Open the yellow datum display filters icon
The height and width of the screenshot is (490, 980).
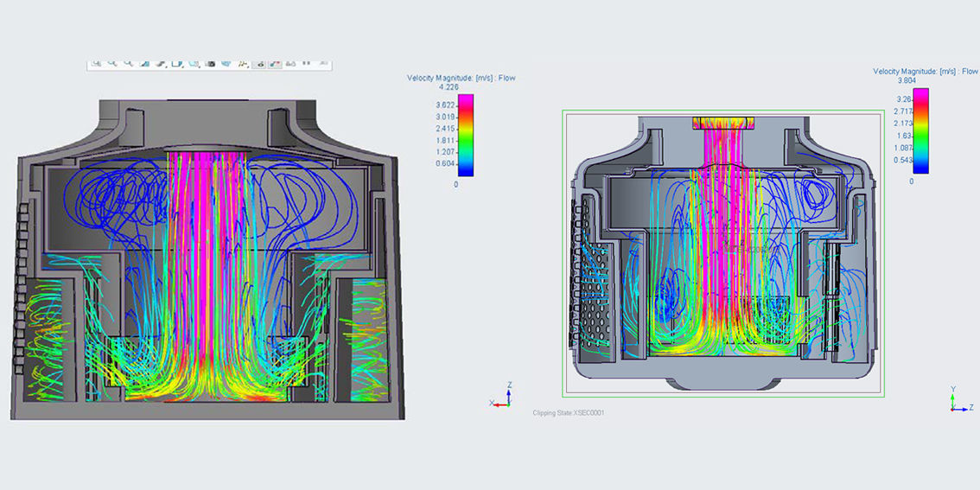pos(243,64)
